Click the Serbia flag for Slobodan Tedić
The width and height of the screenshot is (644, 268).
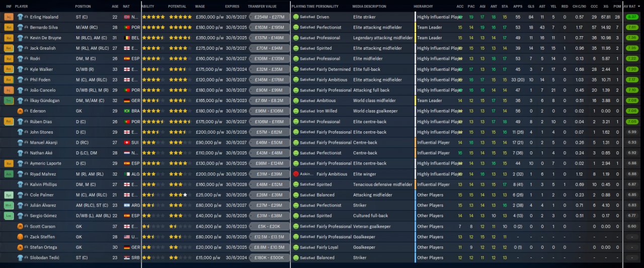click(126, 257)
